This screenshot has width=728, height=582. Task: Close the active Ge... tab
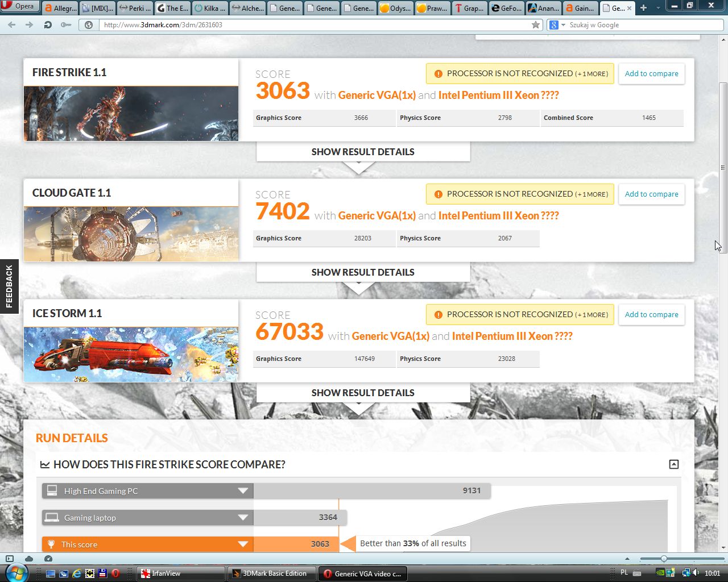pyautogui.click(x=630, y=9)
